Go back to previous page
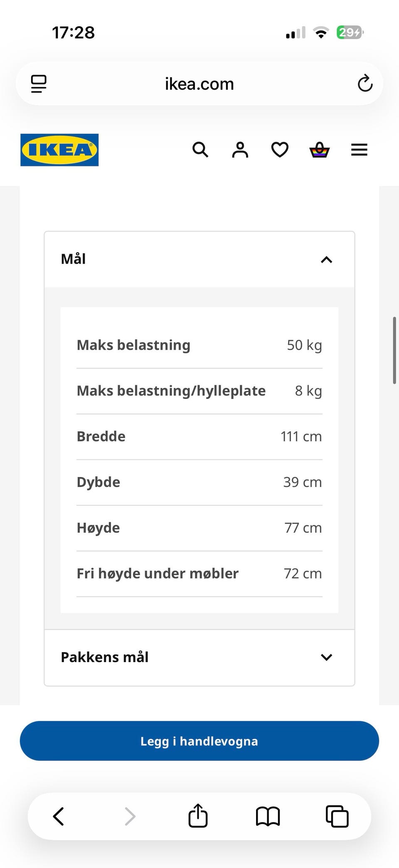 [59, 816]
